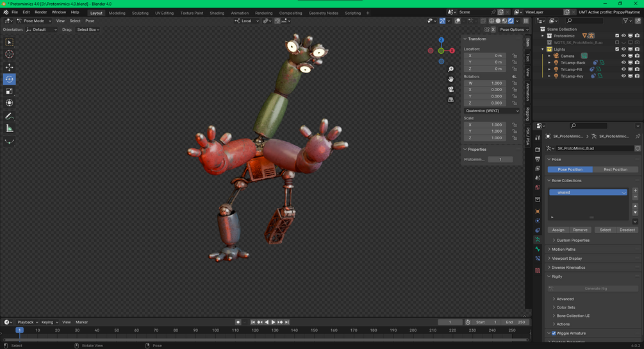The width and height of the screenshot is (644, 349).
Task: Toggle visibility eye for TriLamp-Key
Action: [x=623, y=76]
